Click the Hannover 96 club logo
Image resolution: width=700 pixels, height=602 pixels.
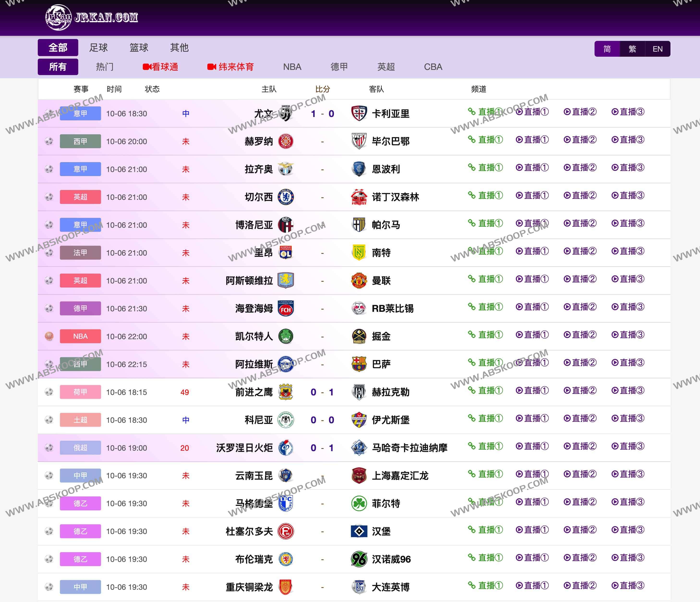pyautogui.click(x=359, y=559)
